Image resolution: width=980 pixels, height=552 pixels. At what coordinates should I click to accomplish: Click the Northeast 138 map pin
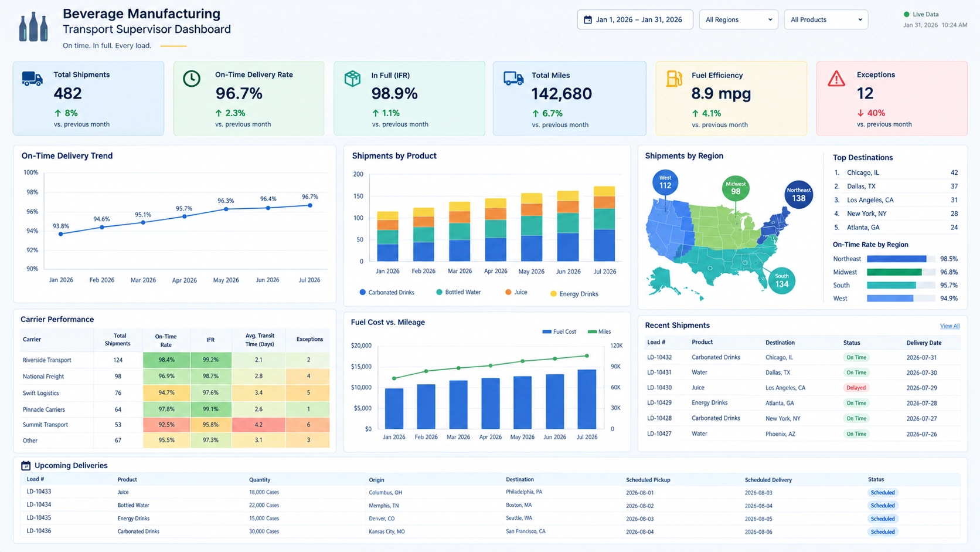(x=799, y=195)
